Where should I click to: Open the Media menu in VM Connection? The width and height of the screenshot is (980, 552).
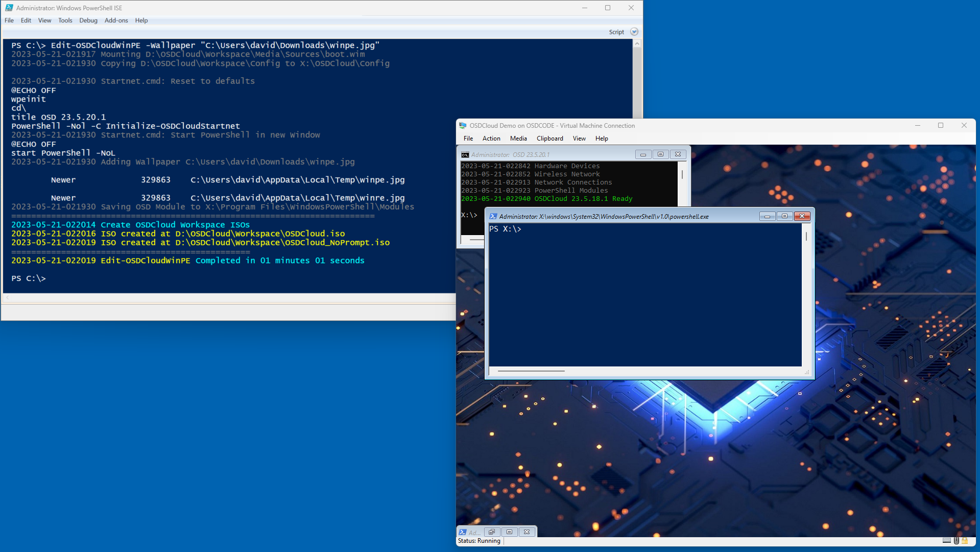click(x=518, y=139)
